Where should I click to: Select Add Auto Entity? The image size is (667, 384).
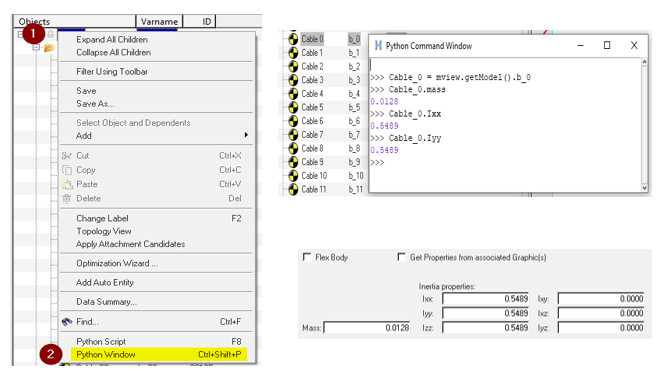(105, 282)
